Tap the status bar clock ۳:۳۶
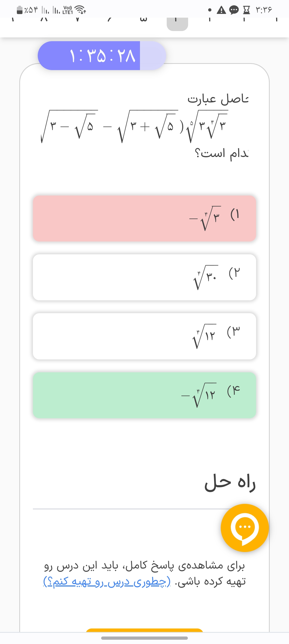 (264, 10)
